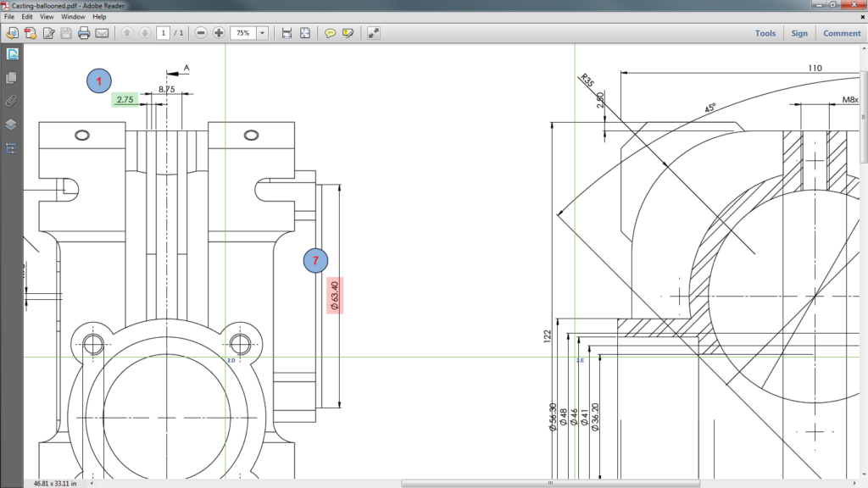This screenshot has height=488, width=868.
Task: Open the File menu
Action: 10,16
